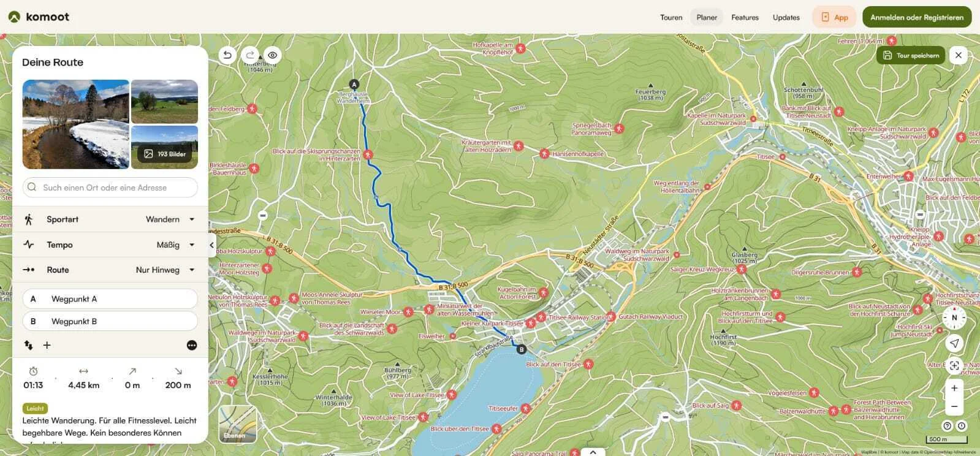
Task: Fit the route to screen
Action: tap(954, 366)
